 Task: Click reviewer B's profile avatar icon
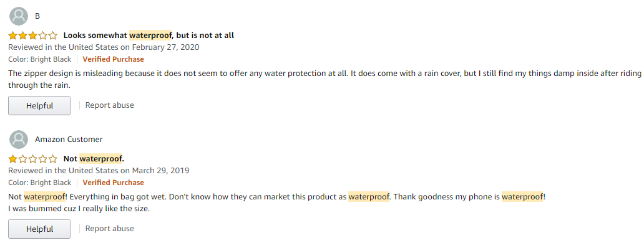point(19,16)
